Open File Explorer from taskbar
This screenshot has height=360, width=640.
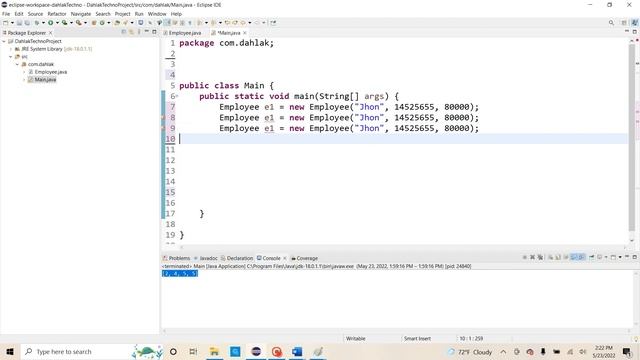(214, 351)
